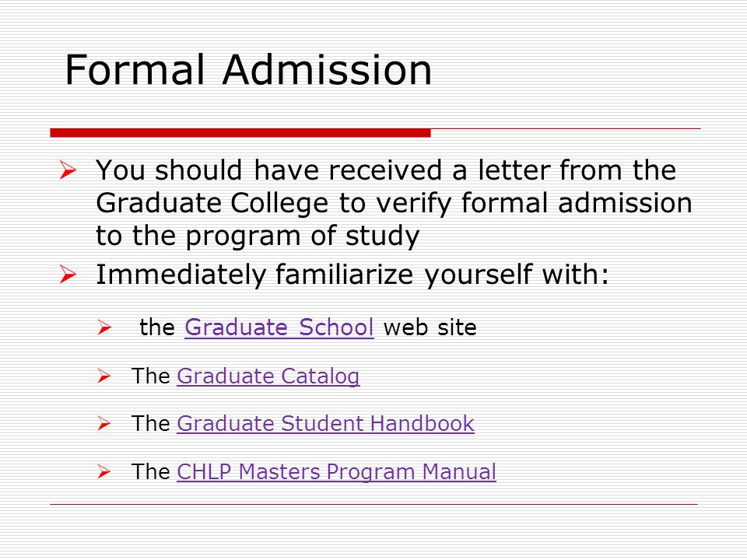This screenshot has height=560, width=747.
Task: Click the thin red line at slide bottom
Action: 373,504
